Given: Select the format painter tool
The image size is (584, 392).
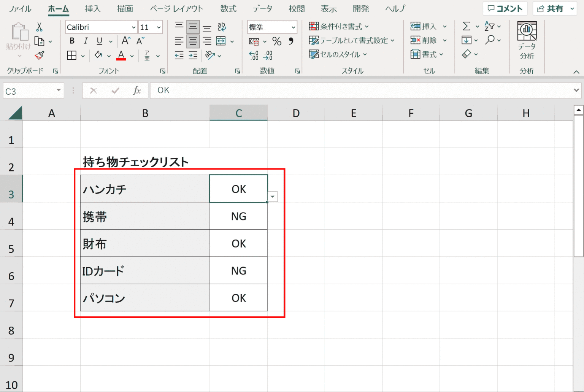Looking at the screenshot, I should coord(39,55).
